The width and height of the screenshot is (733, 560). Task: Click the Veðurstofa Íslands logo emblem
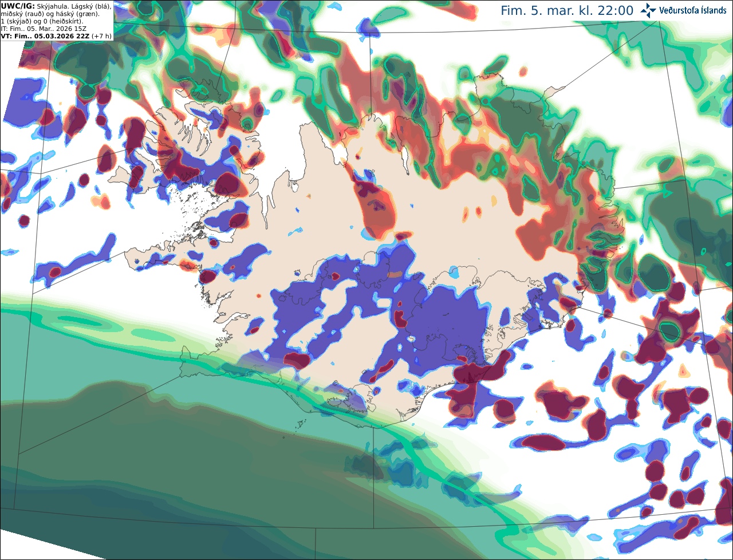(648, 10)
